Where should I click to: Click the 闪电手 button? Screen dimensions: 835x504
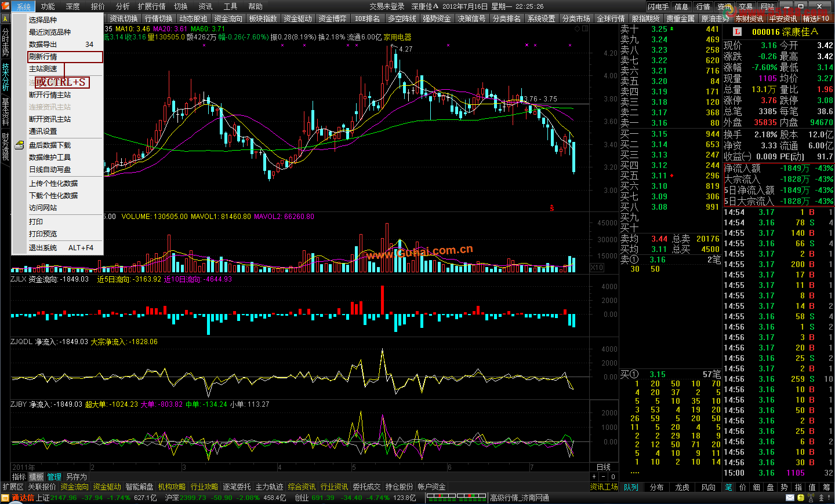(x=658, y=6)
